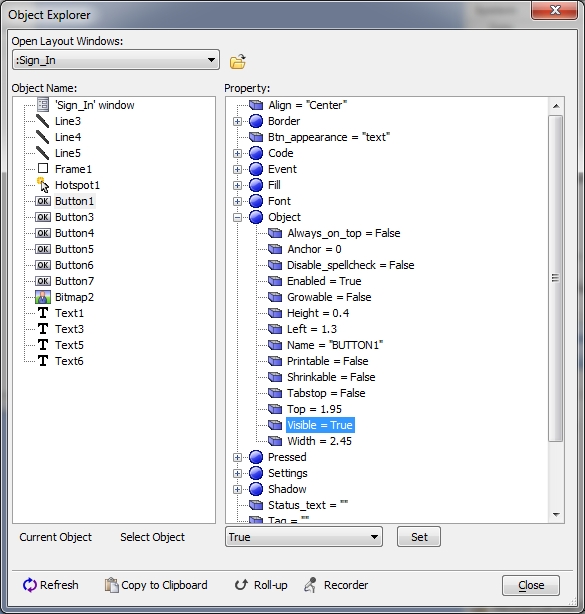Close the Object Explorer window
Image resolution: width=585 pixels, height=614 pixels.
554,10
